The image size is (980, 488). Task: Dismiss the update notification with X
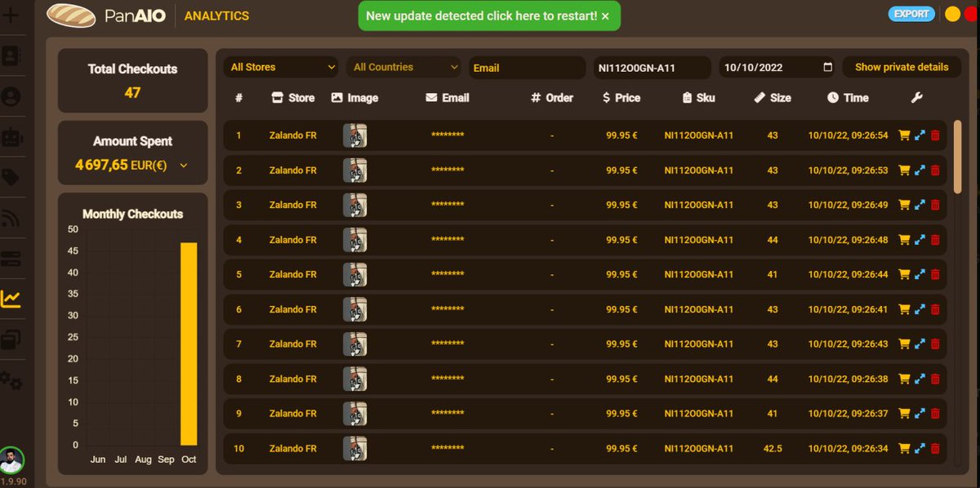(x=605, y=16)
